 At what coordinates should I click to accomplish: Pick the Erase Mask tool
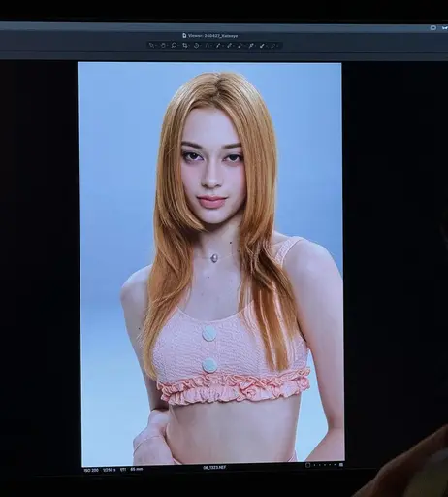pyautogui.click(x=240, y=46)
